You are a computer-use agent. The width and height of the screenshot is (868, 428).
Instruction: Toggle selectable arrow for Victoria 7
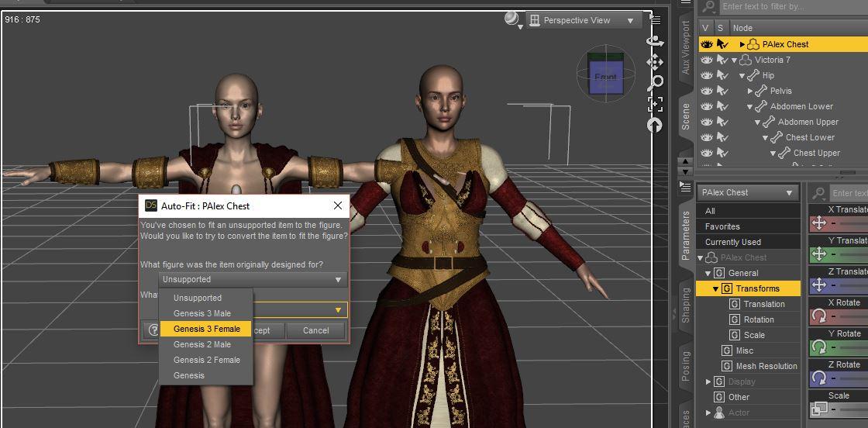pos(722,60)
